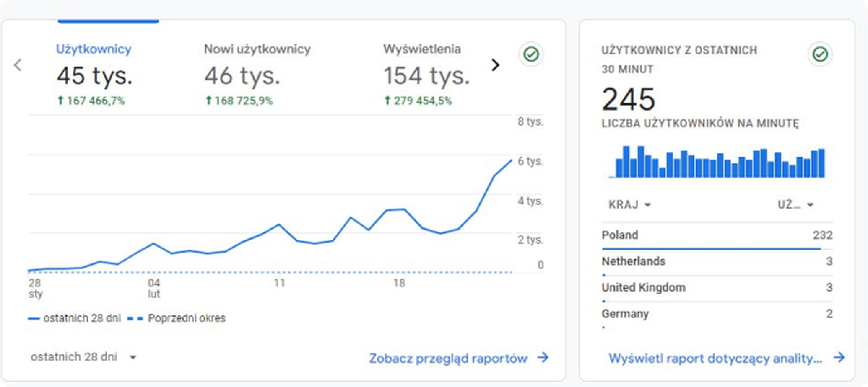Viewport: 868px width, 387px height.
Task: Click arrow icon beside Zobacz przegląd raportów
Action: (543, 358)
